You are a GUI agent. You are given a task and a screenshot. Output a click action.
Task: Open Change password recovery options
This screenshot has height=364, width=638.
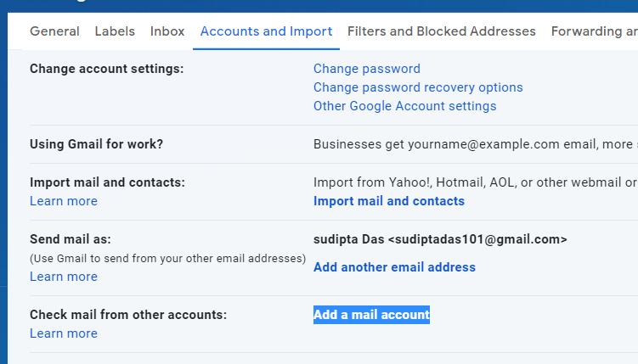[x=418, y=87]
